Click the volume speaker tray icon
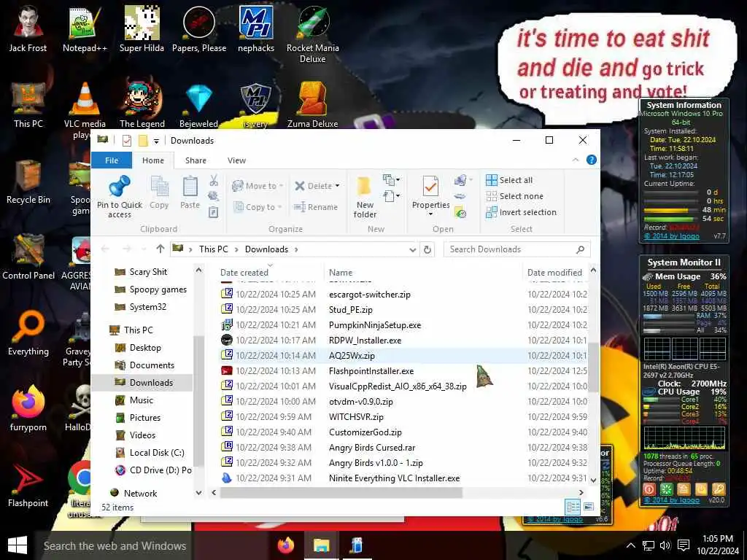This screenshot has width=747, height=560. (665, 545)
